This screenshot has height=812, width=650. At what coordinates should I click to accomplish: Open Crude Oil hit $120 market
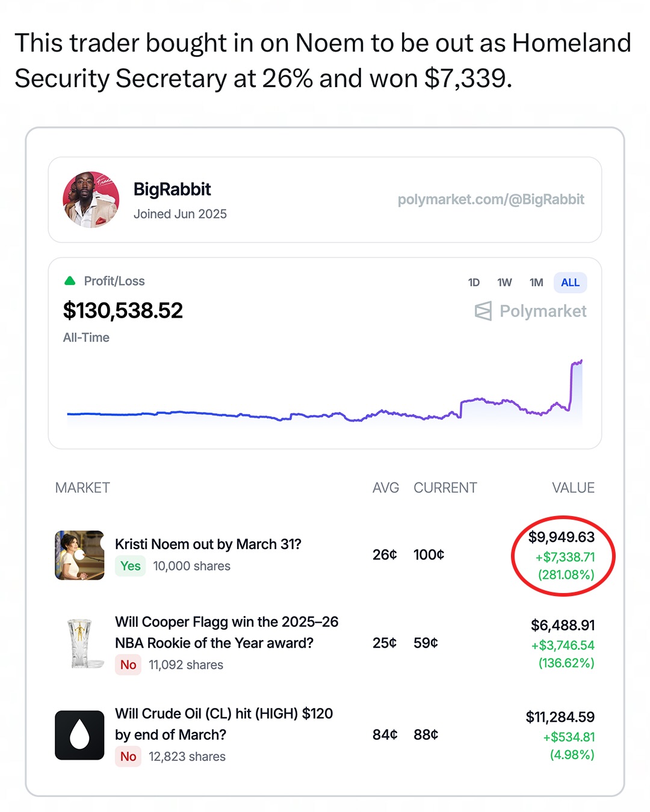(x=224, y=724)
